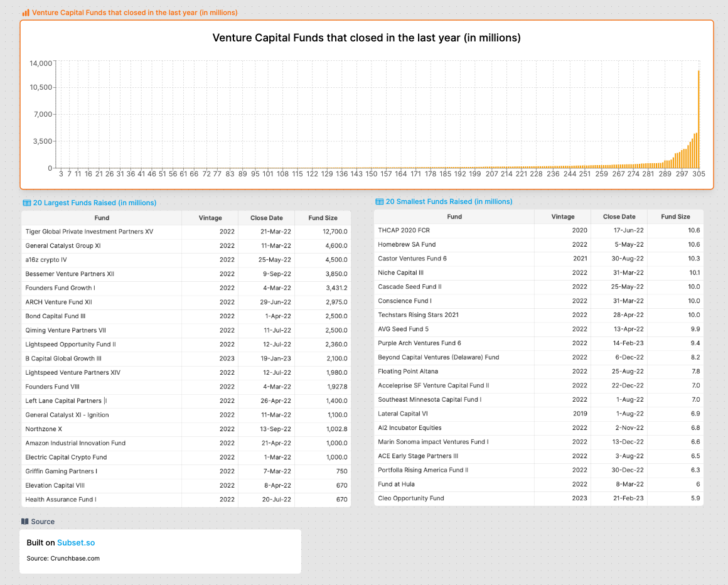Open the 20 Smallest Funds Raised heading
The width and height of the screenshot is (728, 585).
point(449,201)
